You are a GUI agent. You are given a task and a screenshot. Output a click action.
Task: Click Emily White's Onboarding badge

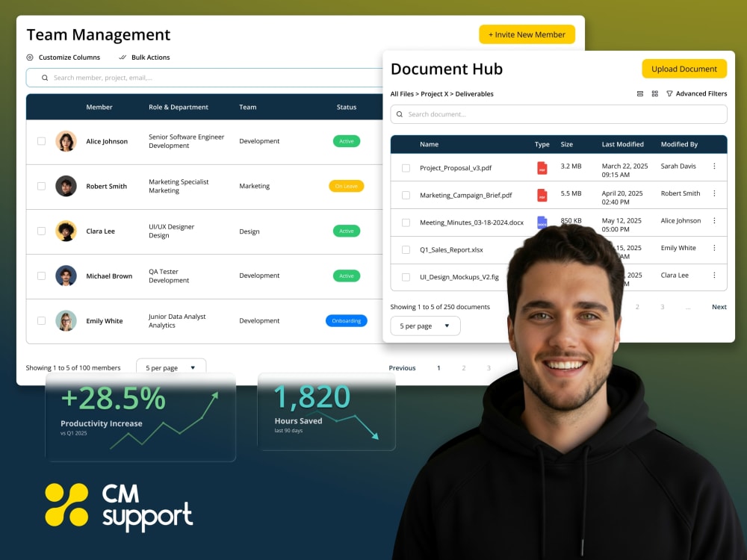[347, 320]
